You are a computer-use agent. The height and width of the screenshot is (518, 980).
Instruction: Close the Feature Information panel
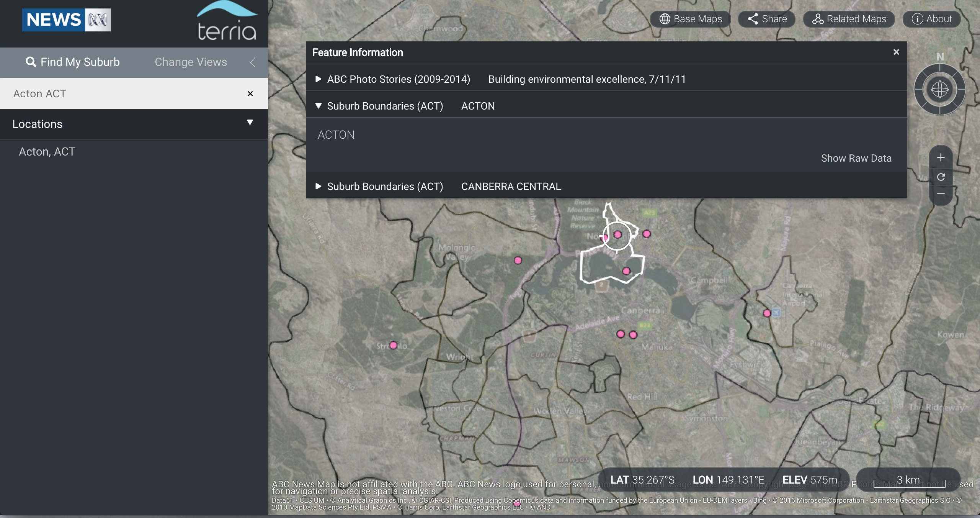[896, 52]
